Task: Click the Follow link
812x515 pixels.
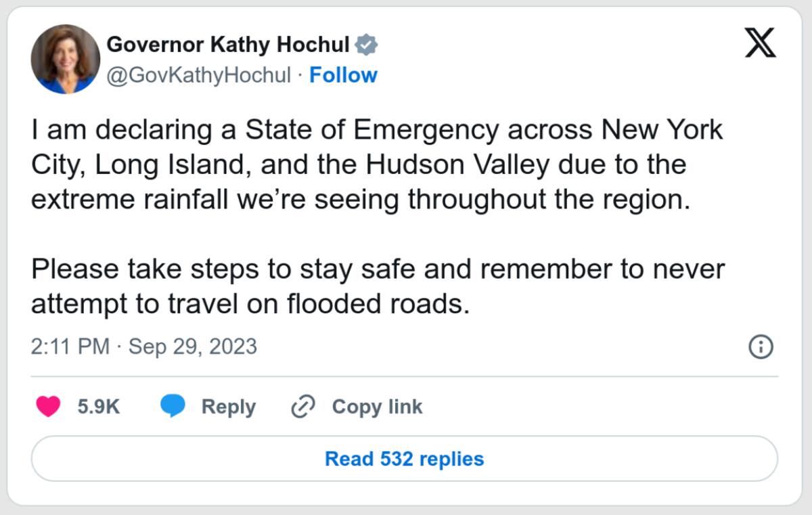Action: click(343, 75)
